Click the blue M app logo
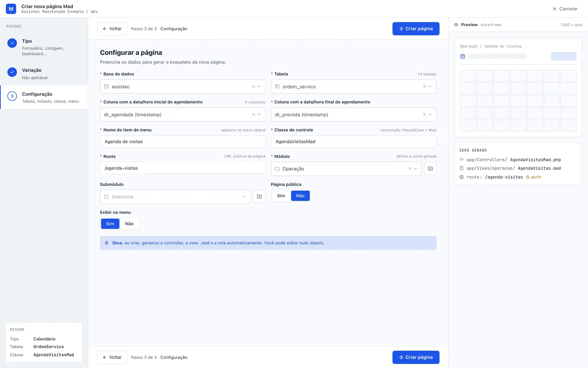588x368 pixels. coord(11,9)
